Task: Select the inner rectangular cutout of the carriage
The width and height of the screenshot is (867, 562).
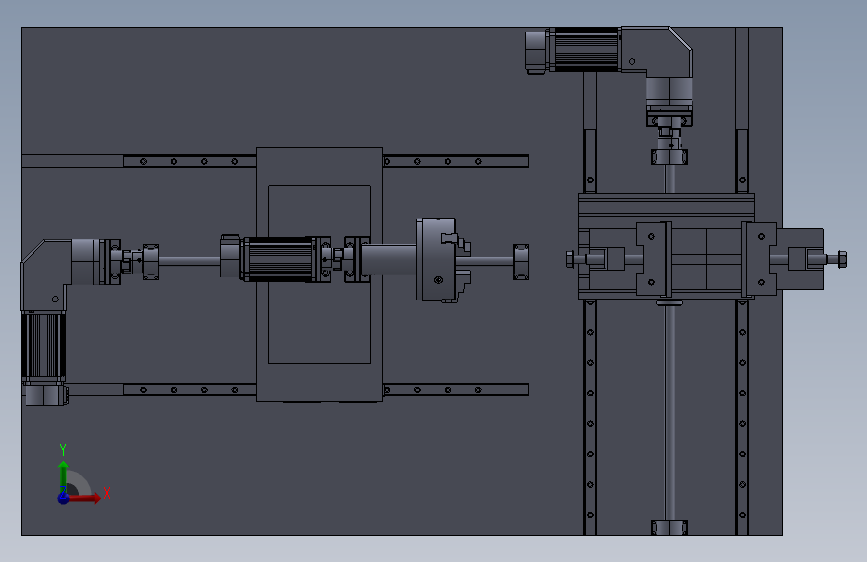Action: 320,274
